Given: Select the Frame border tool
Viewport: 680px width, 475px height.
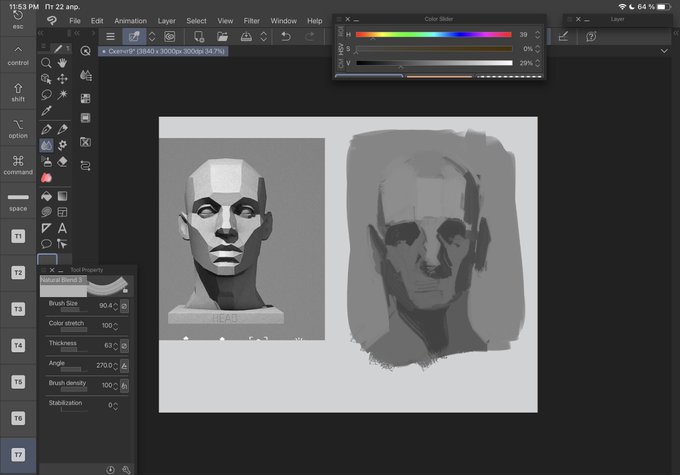Looking at the screenshot, I should [x=62, y=212].
